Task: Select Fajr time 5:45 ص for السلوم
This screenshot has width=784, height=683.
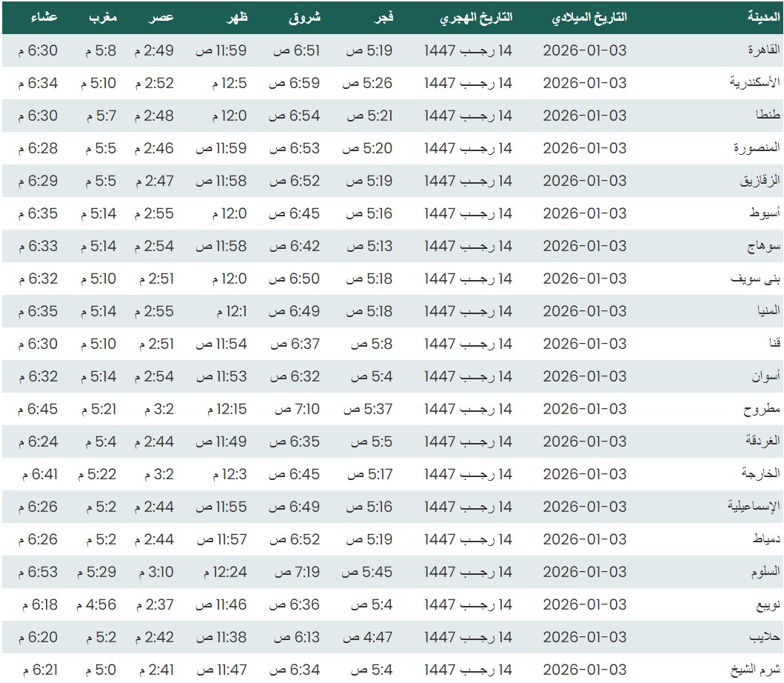Action: [x=366, y=572]
